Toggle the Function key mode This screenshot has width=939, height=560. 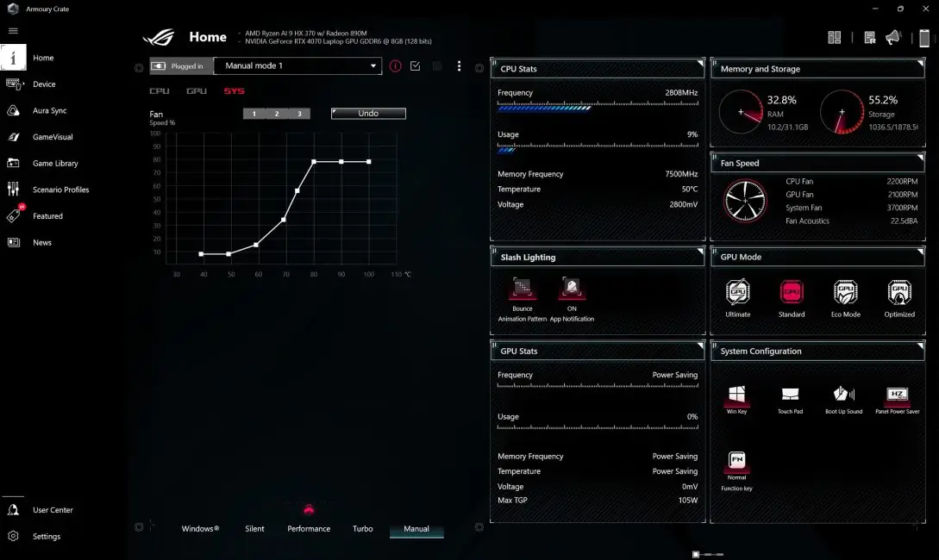tap(736, 460)
